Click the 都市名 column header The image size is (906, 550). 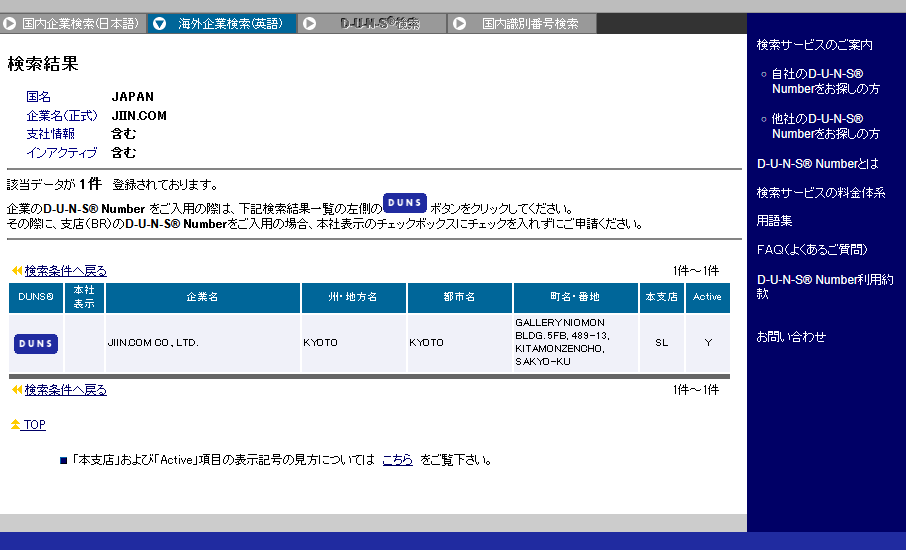(459, 297)
